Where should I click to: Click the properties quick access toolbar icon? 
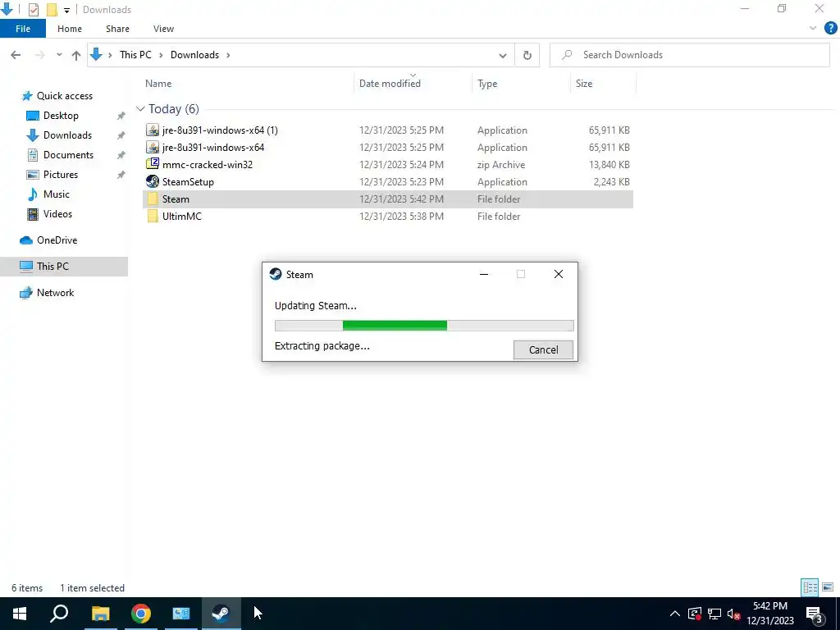point(33,10)
